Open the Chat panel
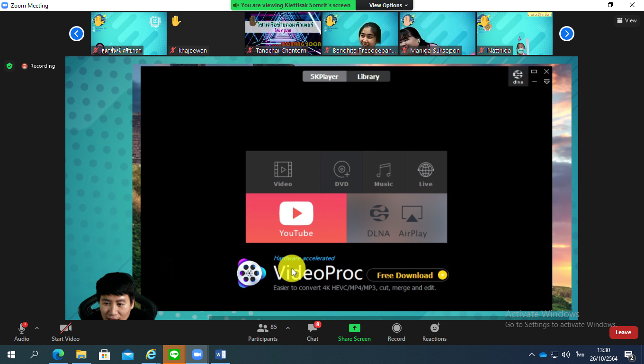 [x=313, y=332]
